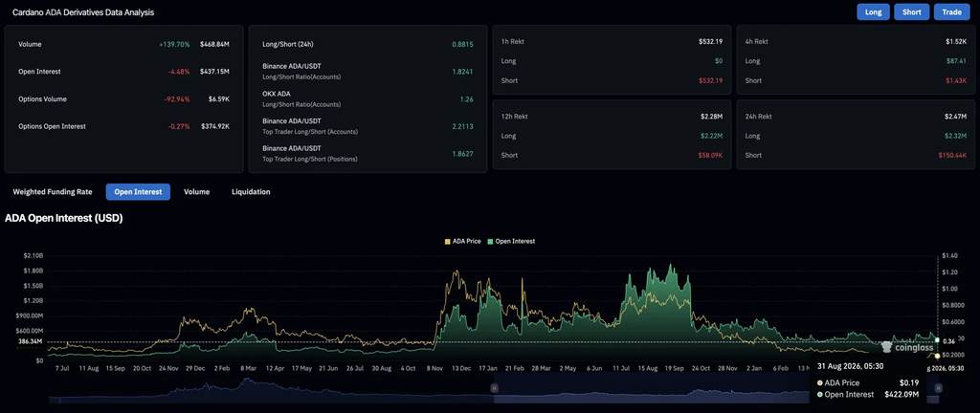This screenshot has width=980, height=413.
Task: Click the 24h Rekt panel heading
Action: point(758,117)
